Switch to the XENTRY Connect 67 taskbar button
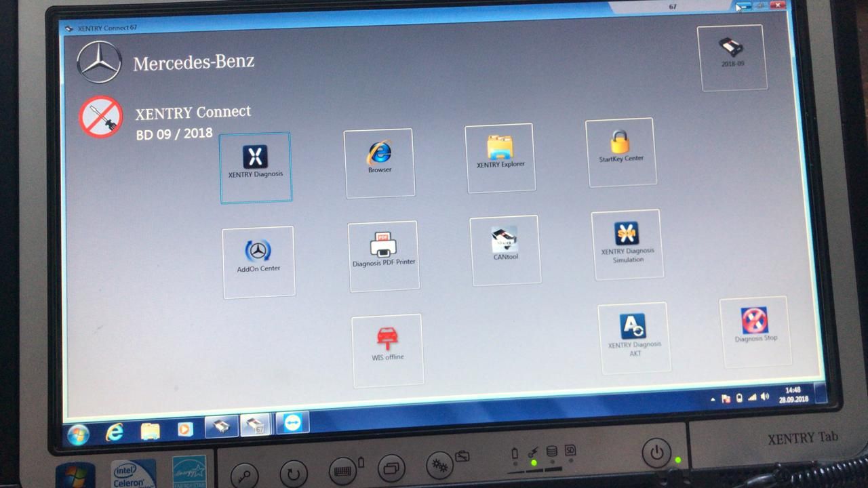 (256, 424)
